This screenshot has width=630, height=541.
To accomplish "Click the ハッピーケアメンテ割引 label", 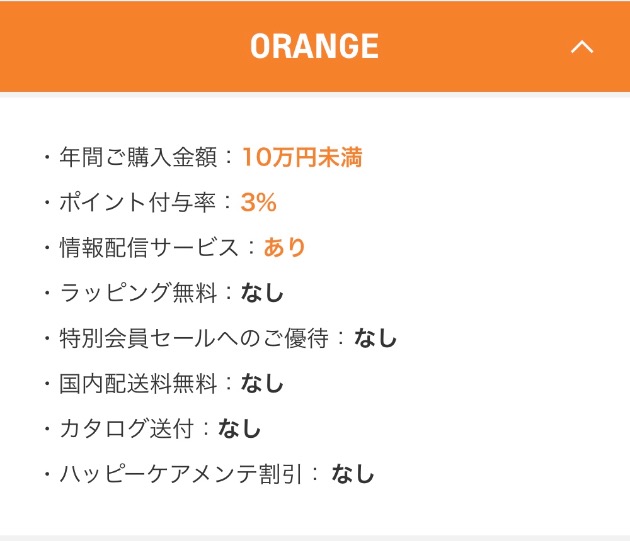I will 181,473.
